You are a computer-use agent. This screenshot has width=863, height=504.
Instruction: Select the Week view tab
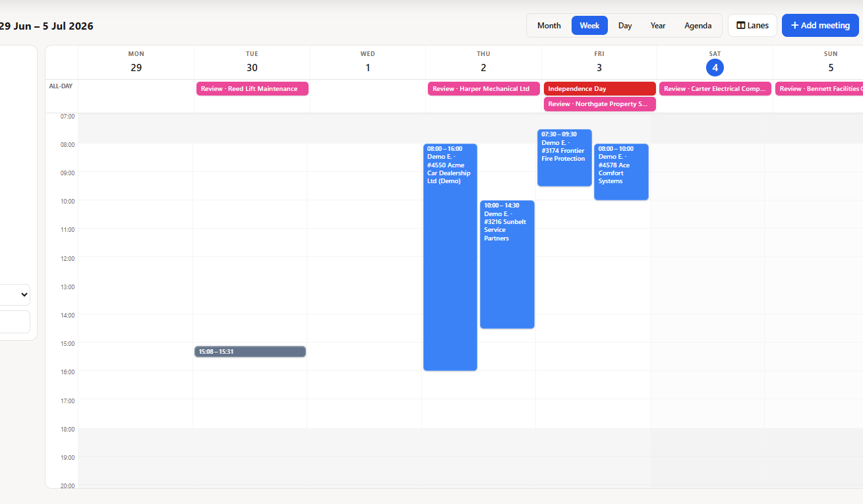click(589, 26)
